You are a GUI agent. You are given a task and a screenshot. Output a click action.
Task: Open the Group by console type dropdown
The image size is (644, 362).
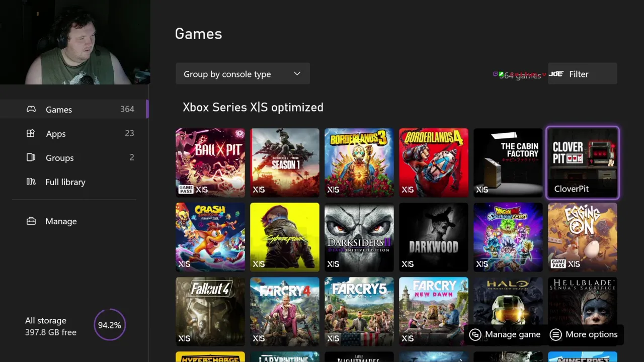pyautogui.click(x=243, y=74)
